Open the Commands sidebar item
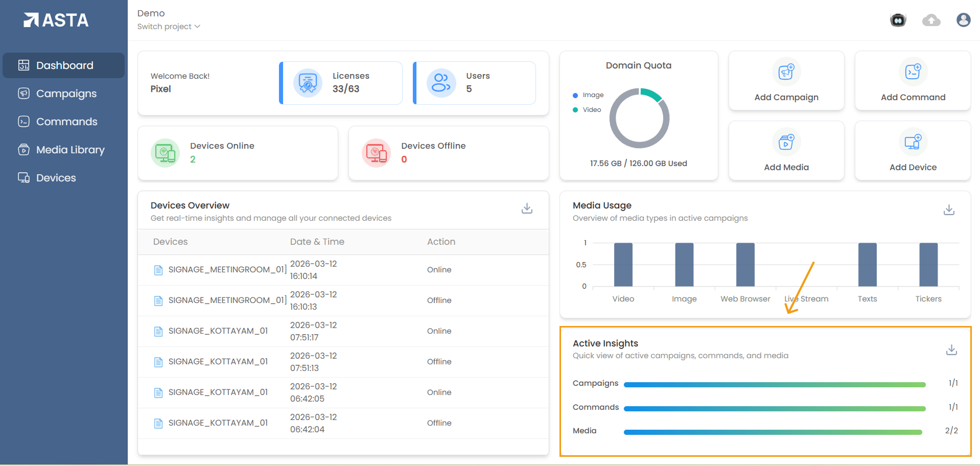Screen dimensions: 980x466 point(66,122)
